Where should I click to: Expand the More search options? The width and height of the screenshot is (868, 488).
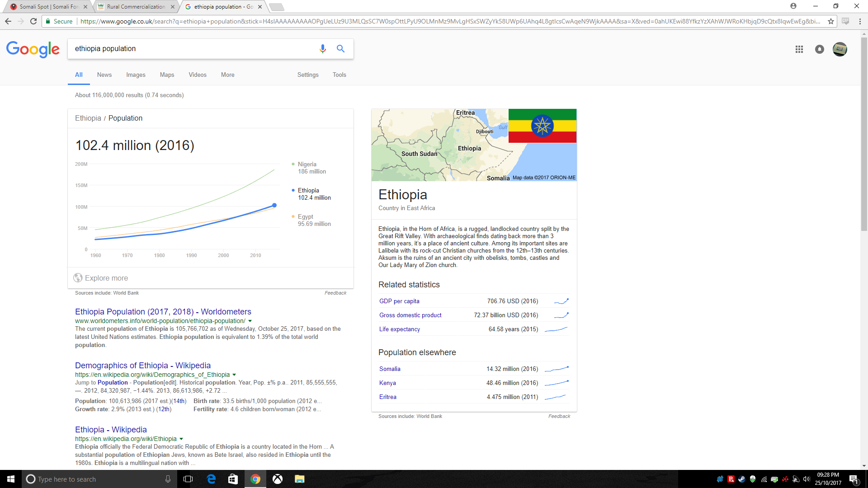(228, 75)
